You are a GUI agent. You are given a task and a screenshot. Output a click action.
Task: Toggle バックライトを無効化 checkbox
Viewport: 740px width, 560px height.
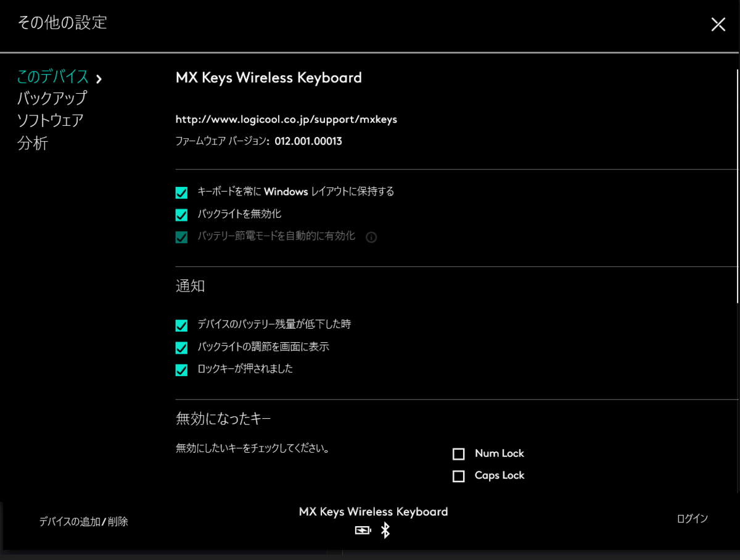pos(181,215)
